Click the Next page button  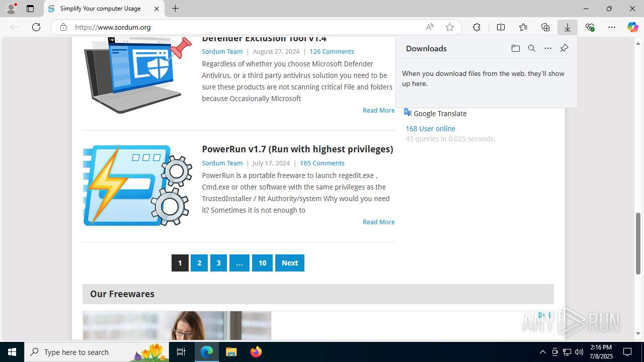coord(290,263)
